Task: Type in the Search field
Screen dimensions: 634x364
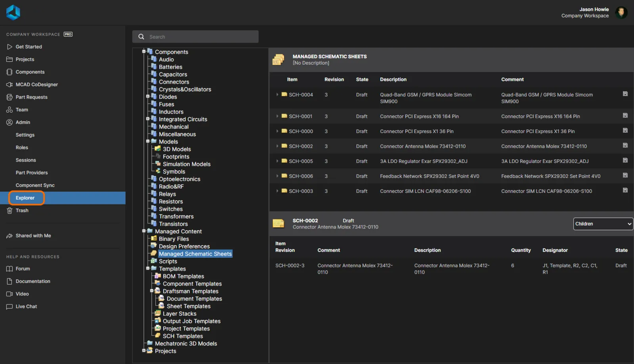Action: (202, 37)
